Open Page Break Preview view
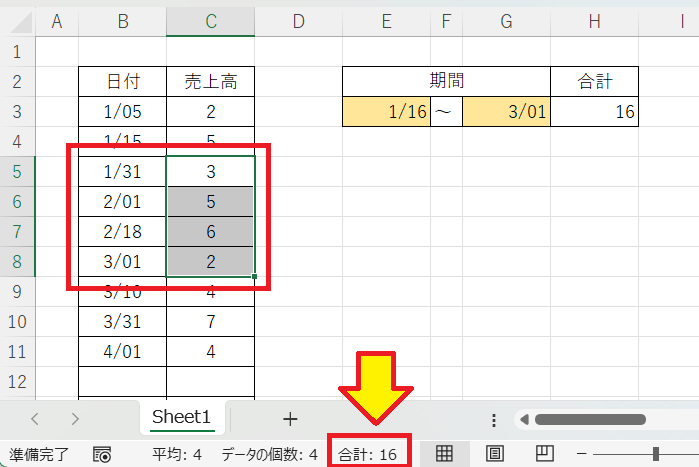 544,454
